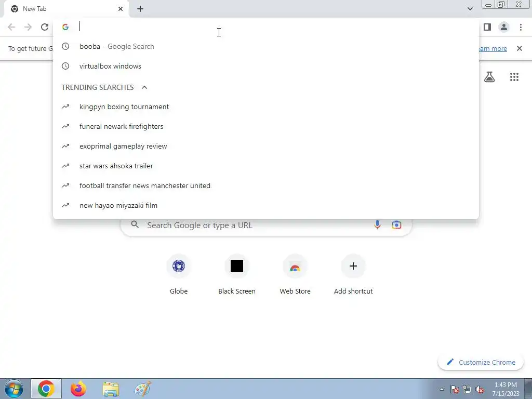Open Windows Explorer from the taskbar
Viewport: 532px width, 399px height.
click(x=111, y=389)
